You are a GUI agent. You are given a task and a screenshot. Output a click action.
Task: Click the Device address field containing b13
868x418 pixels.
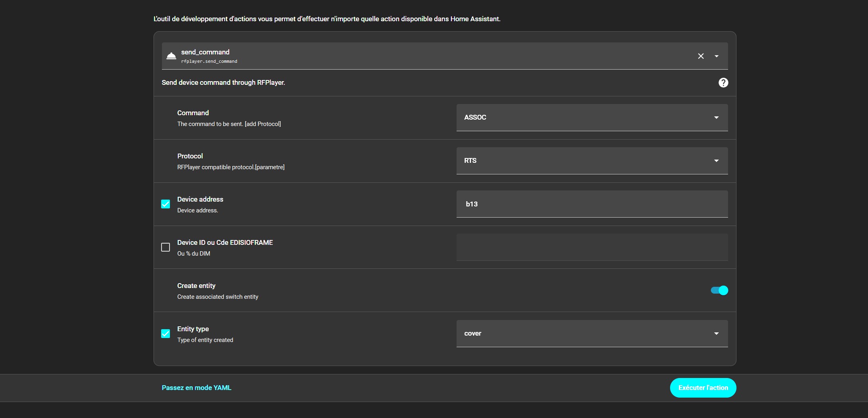tap(592, 204)
